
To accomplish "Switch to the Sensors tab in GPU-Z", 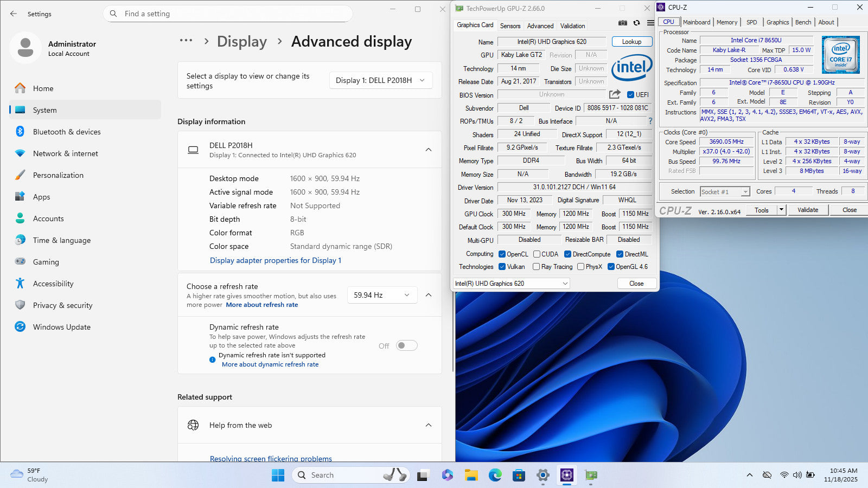I will click(510, 26).
